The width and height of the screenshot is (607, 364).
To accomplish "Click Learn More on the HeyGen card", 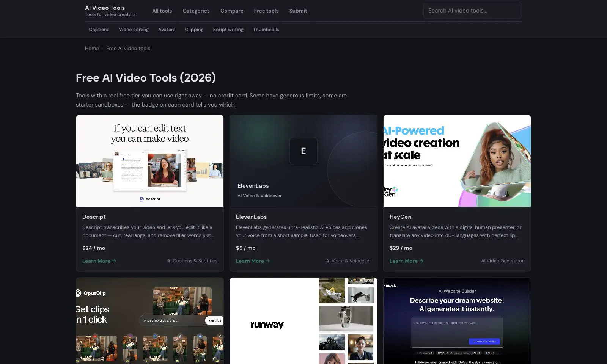I will point(406,261).
